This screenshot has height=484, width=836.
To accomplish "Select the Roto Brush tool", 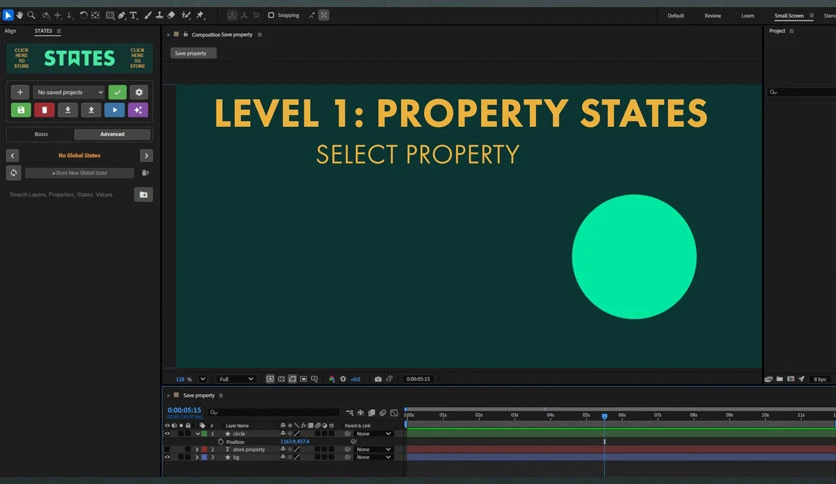I will 186,15.
